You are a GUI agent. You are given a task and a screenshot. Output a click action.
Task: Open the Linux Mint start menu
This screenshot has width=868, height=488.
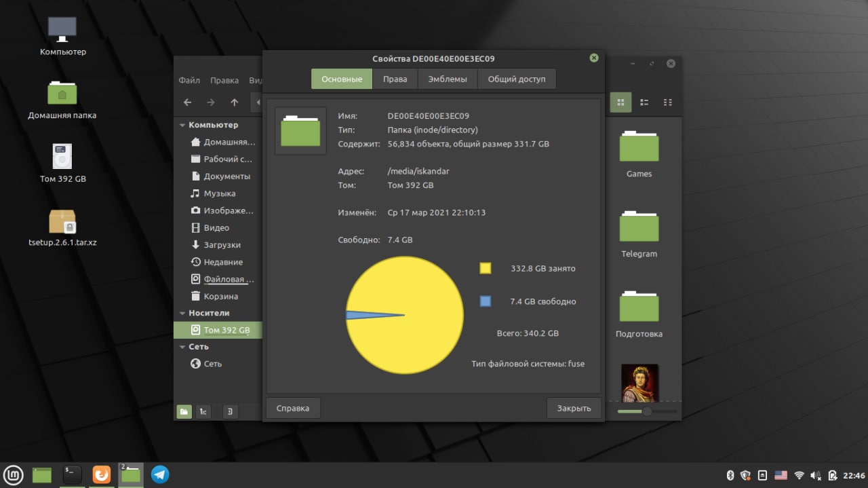[14, 474]
